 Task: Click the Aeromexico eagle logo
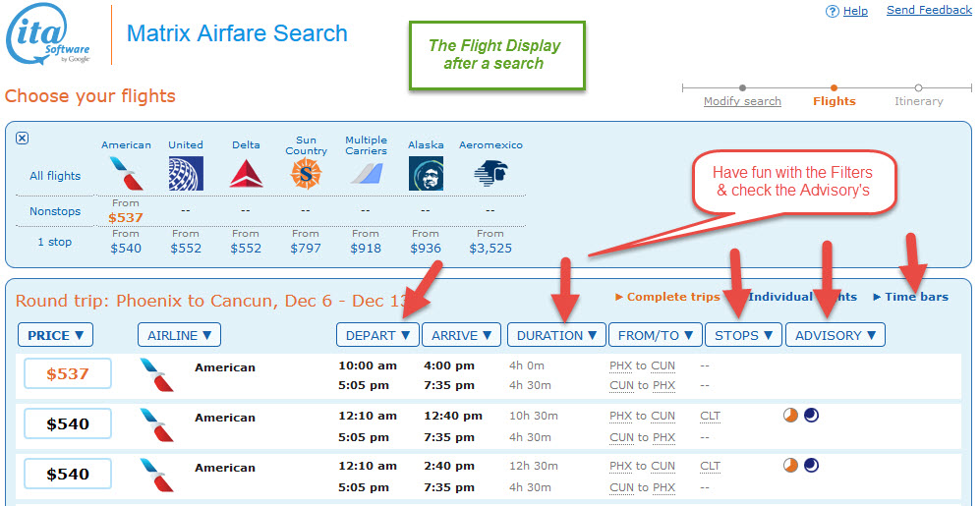pyautogui.click(x=490, y=174)
